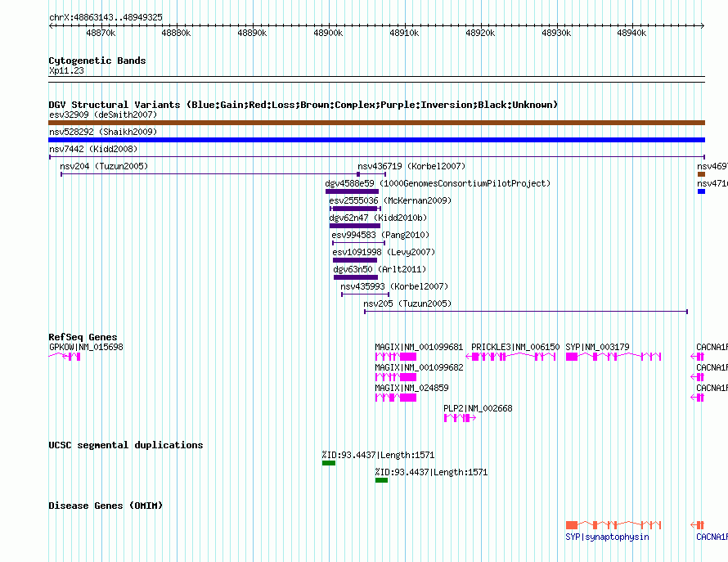Screen dimensions: 728x562
Task: Click the small brown variant block under nsv469
Action: (x=701, y=174)
